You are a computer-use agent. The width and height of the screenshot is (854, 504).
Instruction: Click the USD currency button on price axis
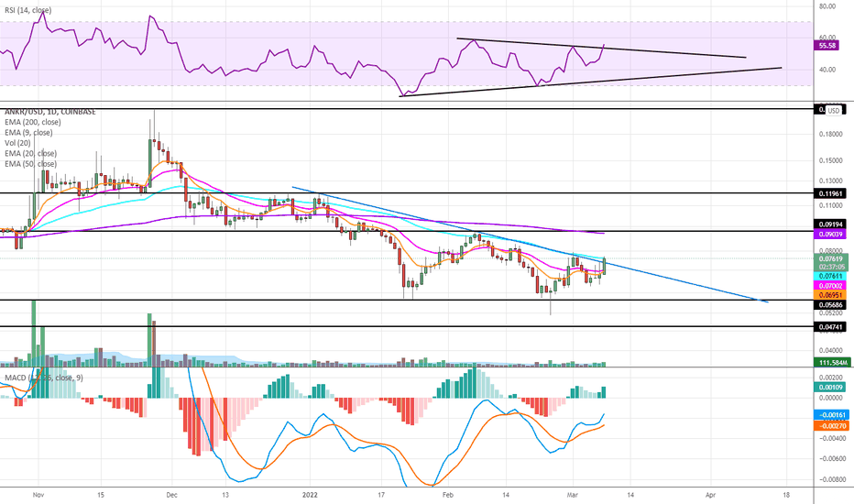[x=833, y=111]
